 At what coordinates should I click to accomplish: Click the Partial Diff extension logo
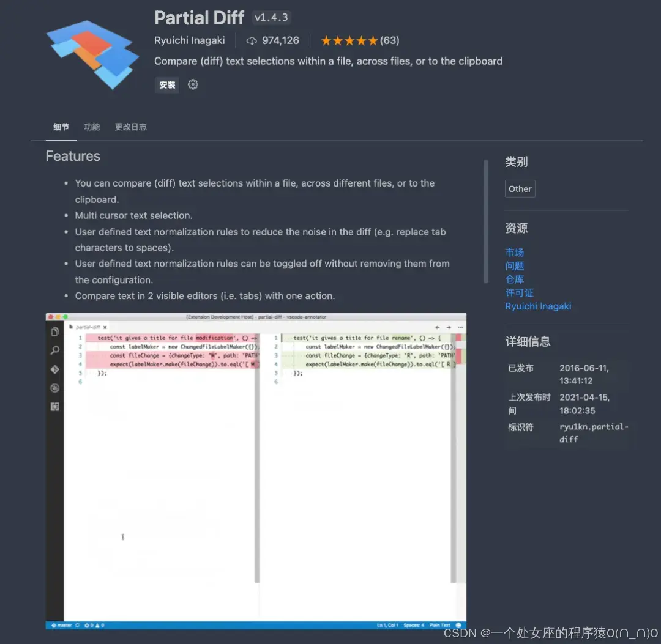[92, 54]
